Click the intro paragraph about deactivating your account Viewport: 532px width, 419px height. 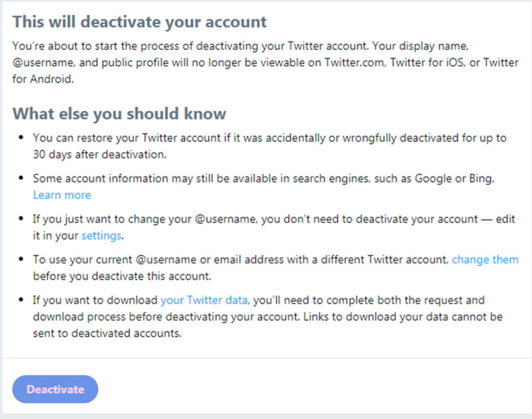[x=265, y=62]
